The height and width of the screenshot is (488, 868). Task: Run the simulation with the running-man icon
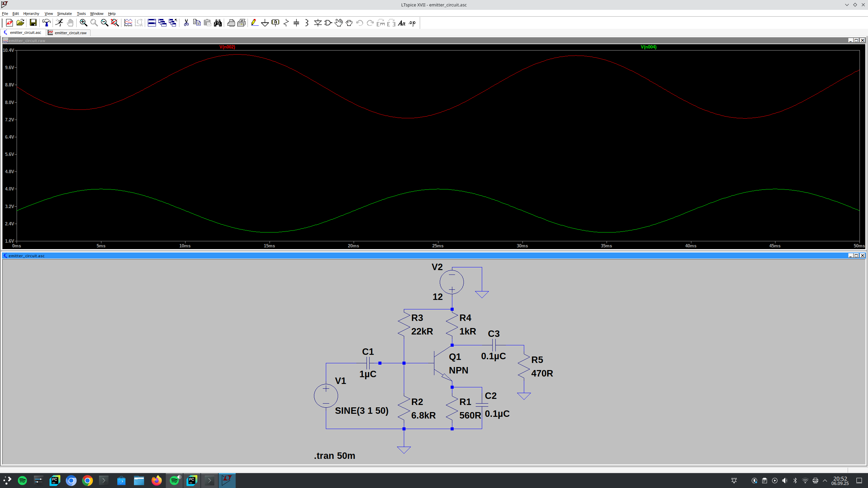59,23
